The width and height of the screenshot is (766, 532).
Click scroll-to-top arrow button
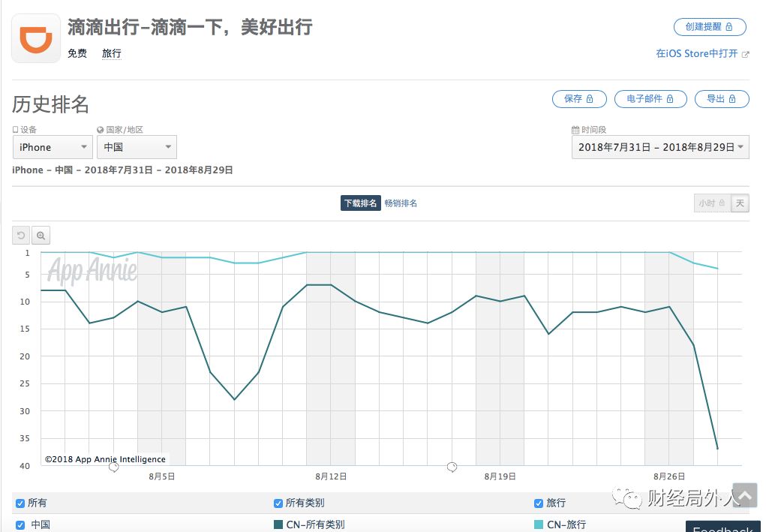[x=744, y=495]
